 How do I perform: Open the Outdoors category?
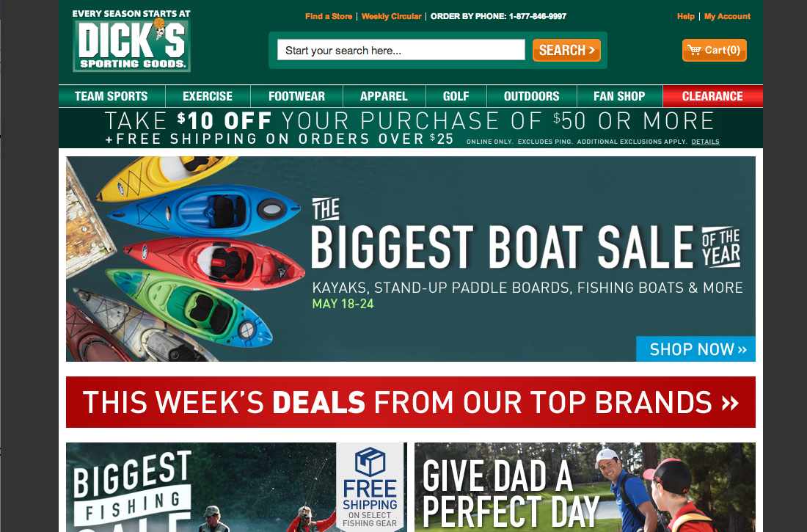[532, 96]
